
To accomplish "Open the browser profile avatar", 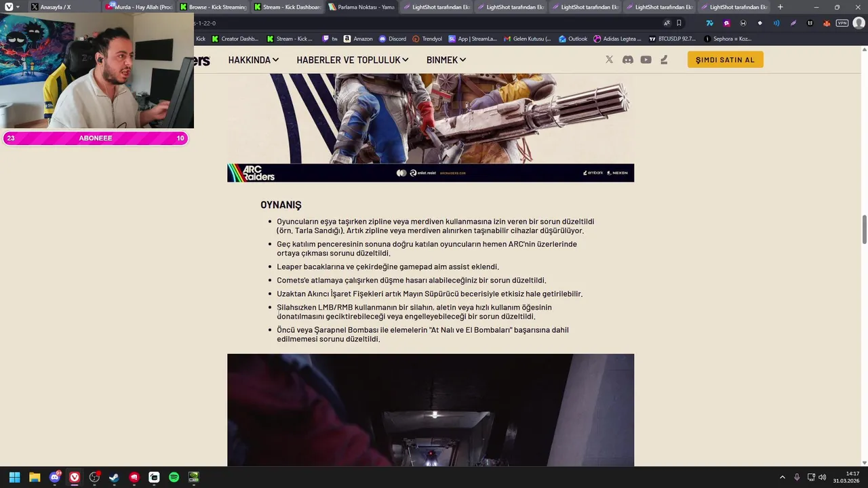I will tap(859, 23).
